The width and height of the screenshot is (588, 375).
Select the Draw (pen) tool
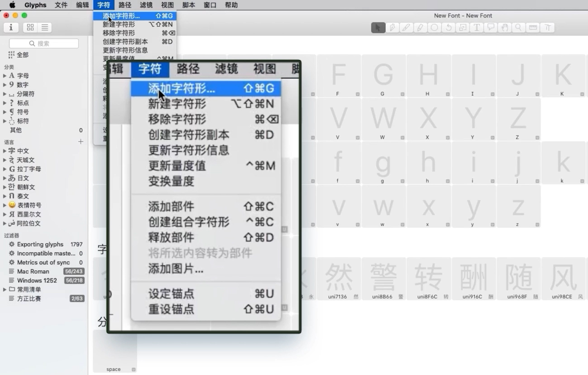(x=392, y=27)
